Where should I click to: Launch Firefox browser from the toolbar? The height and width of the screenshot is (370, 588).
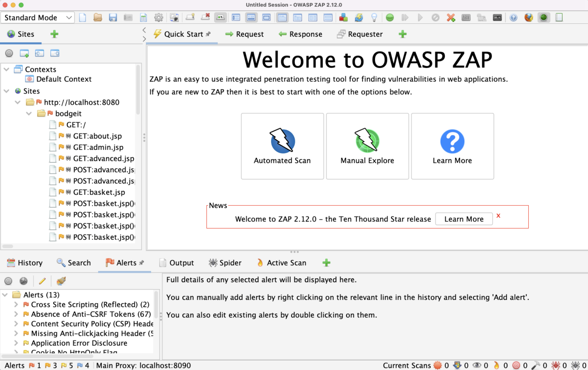[529, 17]
